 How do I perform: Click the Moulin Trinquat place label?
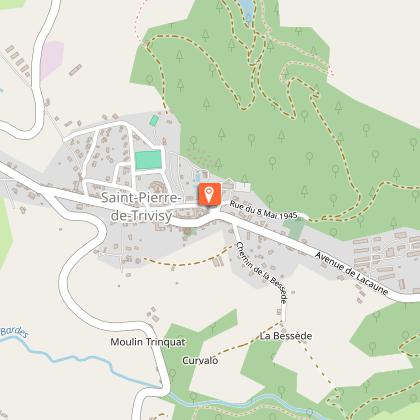pos(148,342)
